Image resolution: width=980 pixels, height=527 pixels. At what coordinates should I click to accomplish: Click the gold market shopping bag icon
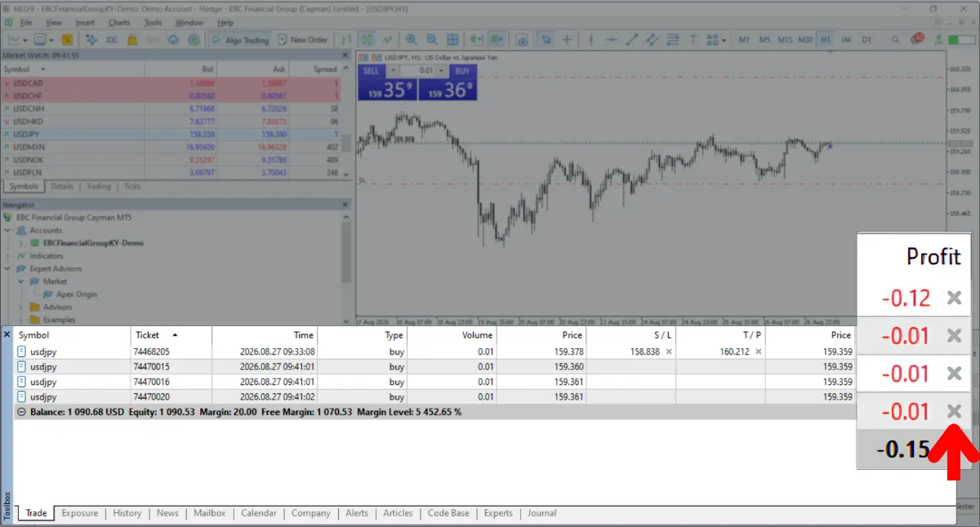[132, 39]
